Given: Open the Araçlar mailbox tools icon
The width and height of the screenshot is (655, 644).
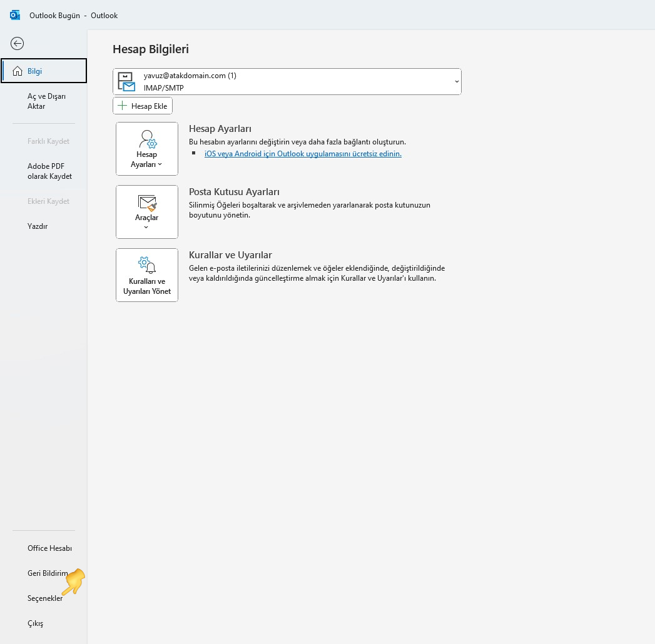Looking at the screenshot, I should click(147, 203).
